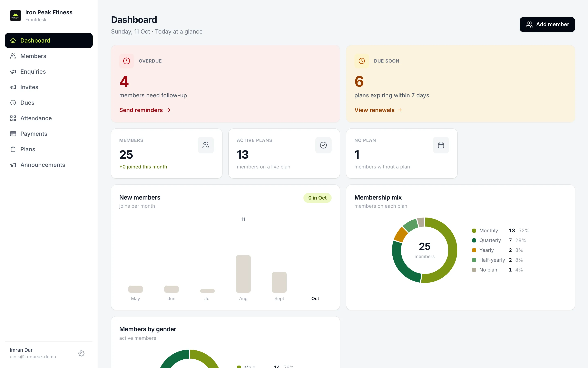Click the Payments card icon in sidebar
The width and height of the screenshot is (588, 368).
point(13,134)
